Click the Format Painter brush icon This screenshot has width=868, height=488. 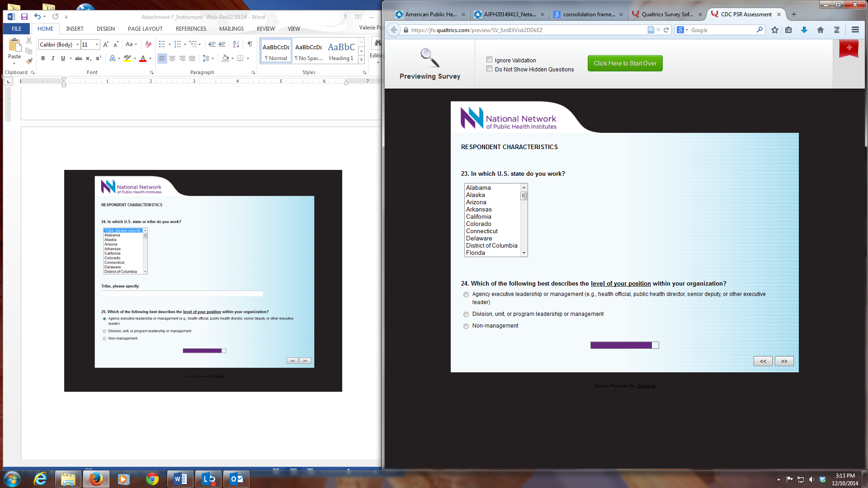(29, 61)
